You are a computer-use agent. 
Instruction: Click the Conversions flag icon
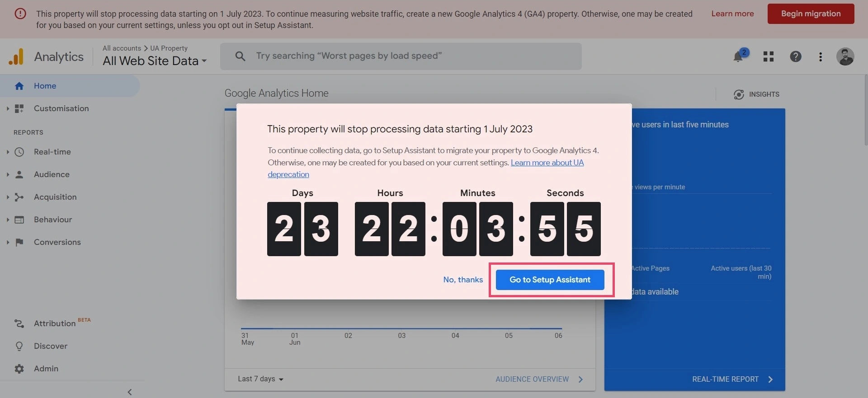pos(19,242)
